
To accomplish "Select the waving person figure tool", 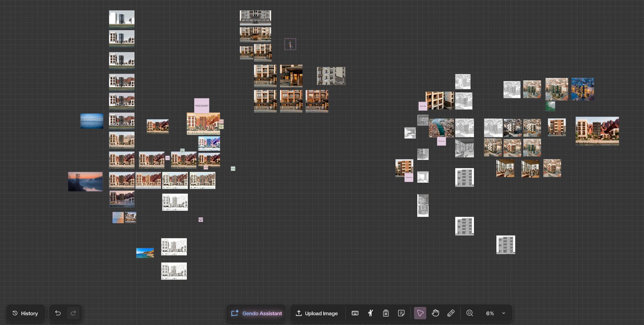I will pyautogui.click(x=371, y=313).
